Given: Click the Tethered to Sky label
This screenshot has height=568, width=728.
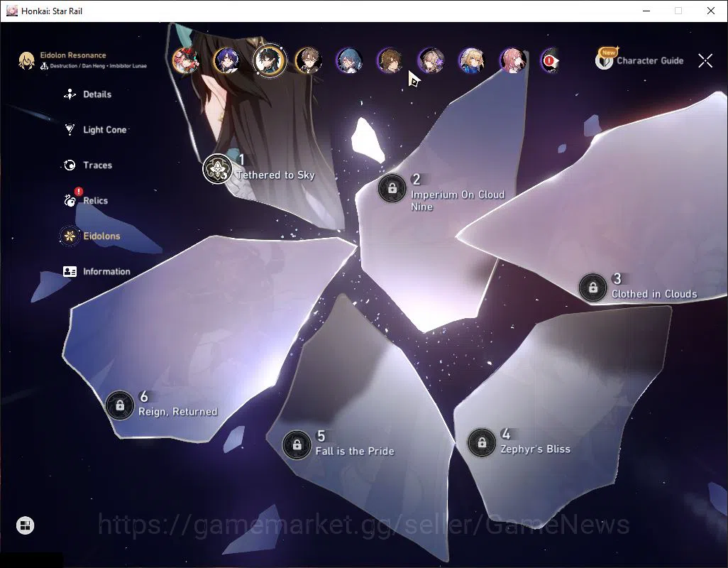Looking at the screenshot, I should point(275,175).
